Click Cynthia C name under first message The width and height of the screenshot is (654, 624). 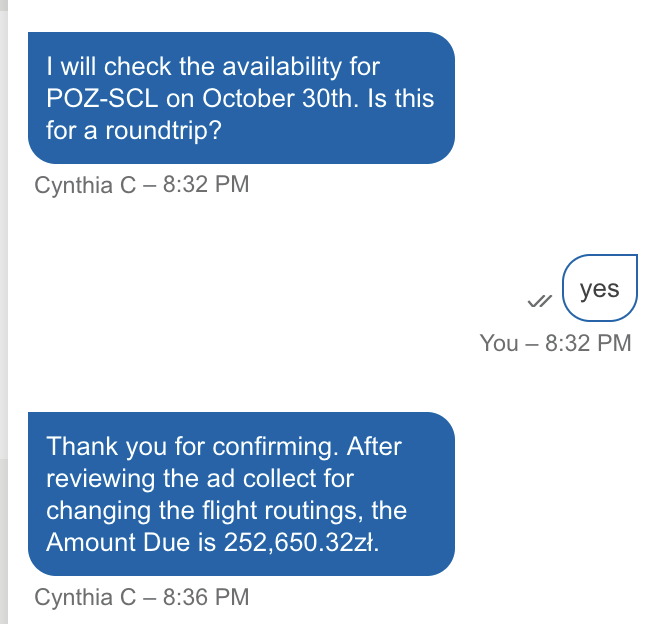click(85, 185)
